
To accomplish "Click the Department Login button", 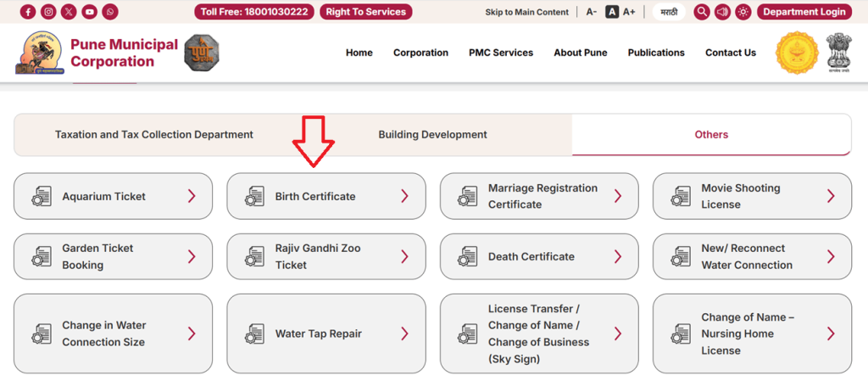I will [804, 12].
